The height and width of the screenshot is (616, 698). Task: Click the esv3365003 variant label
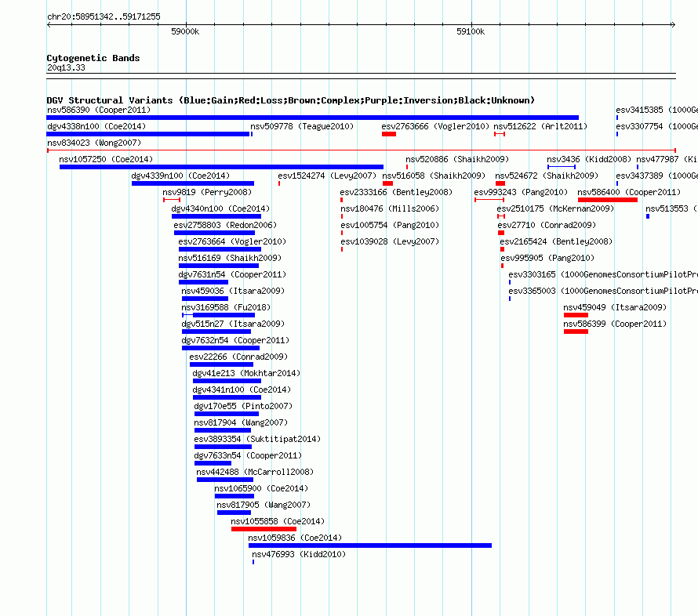pos(603,291)
